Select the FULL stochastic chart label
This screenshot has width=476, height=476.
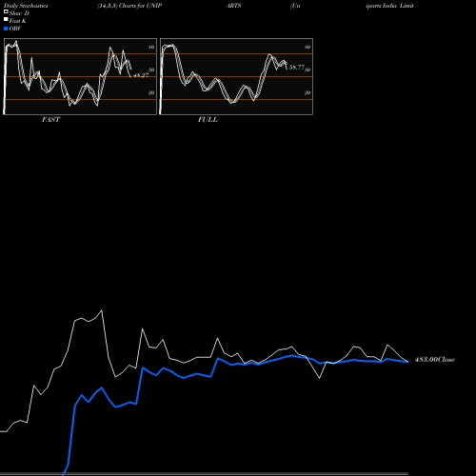(208, 120)
